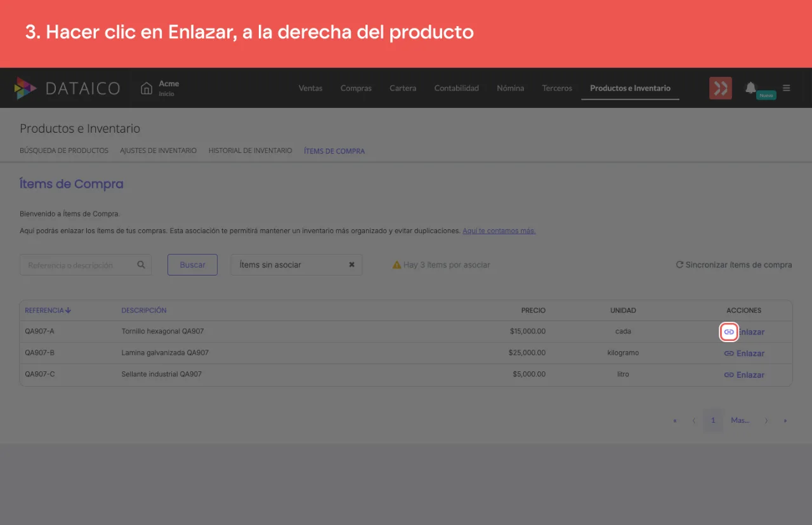Open the Ítems sin asociar dropdown
The height and width of the screenshot is (525, 812).
[296, 265]
